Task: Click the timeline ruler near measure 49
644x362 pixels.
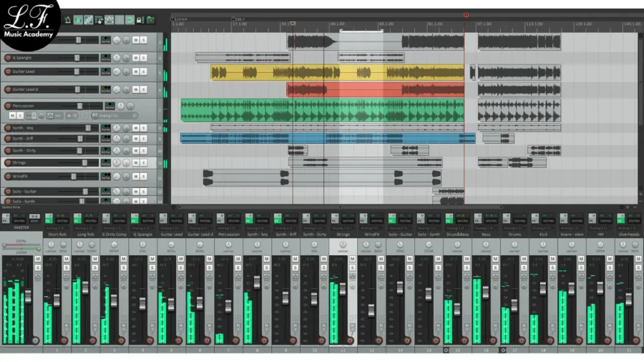Action: pyautogui.click(x=332, y=23)
